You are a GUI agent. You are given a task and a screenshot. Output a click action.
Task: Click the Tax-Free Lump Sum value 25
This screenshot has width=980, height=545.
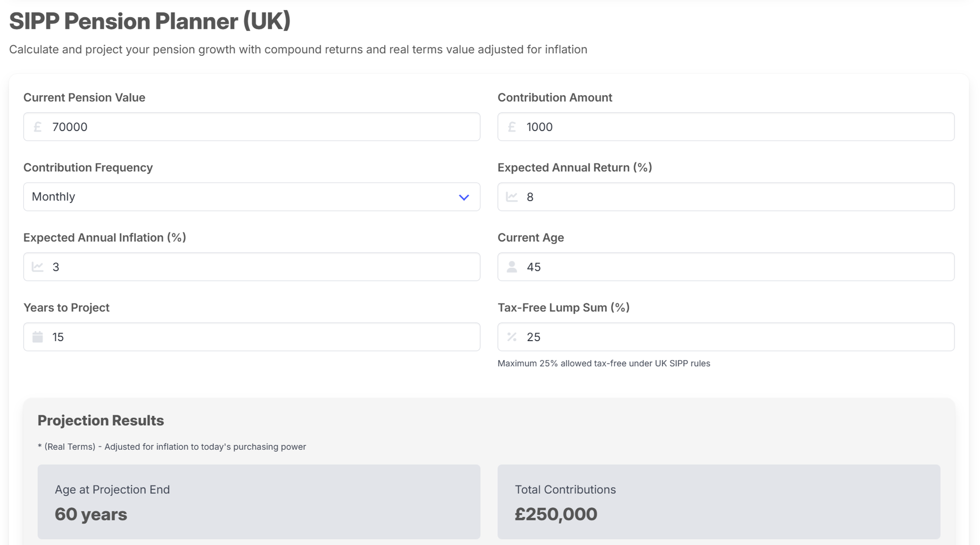(x=535, y=336)
